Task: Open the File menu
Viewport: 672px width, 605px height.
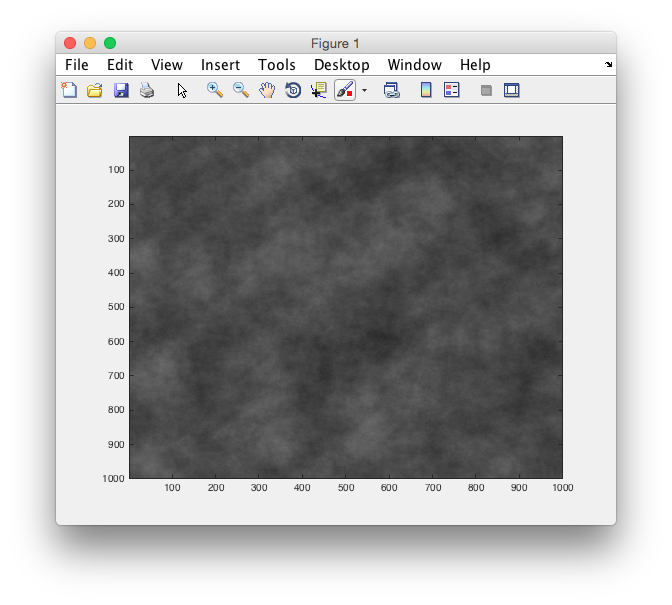Action: 77,65
